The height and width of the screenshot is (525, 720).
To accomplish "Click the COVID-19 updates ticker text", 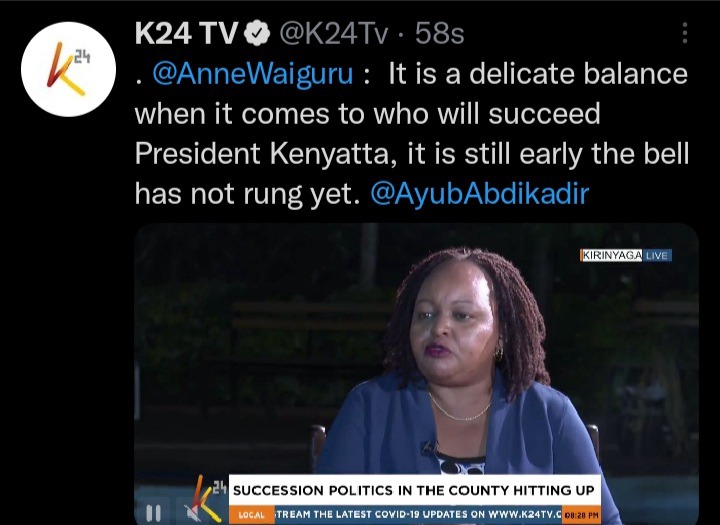I will pos(418,514).
